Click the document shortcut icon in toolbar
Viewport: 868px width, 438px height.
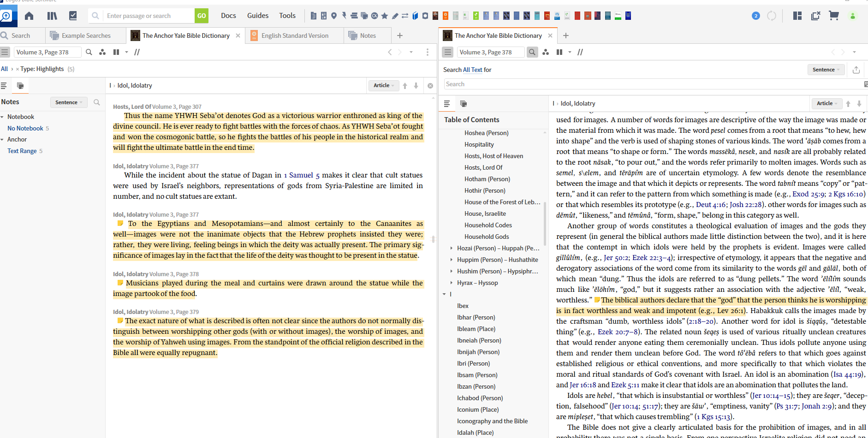(314, 16)
